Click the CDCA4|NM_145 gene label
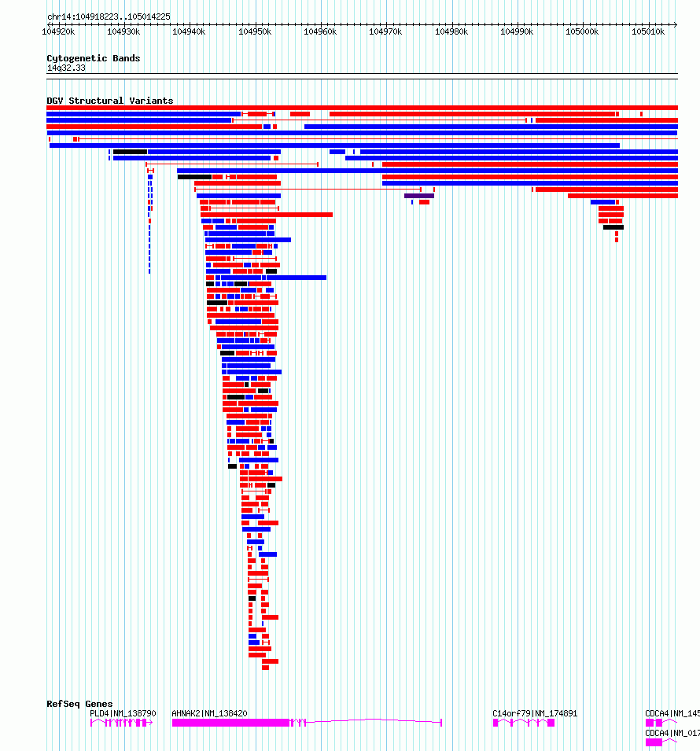700x751 pixels. (672, 713)
